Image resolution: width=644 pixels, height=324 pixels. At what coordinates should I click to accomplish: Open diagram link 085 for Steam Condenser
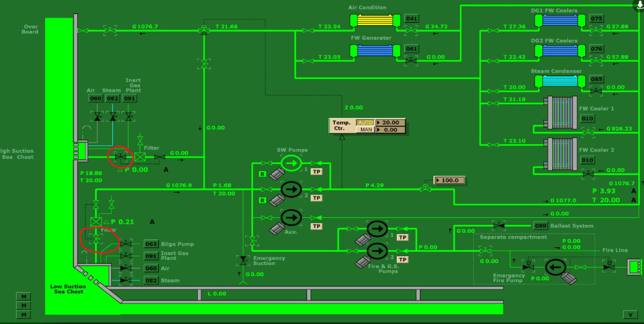point(596,79)
